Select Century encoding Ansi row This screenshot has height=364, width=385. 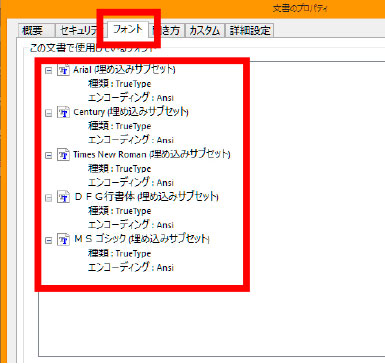[131, 139]
